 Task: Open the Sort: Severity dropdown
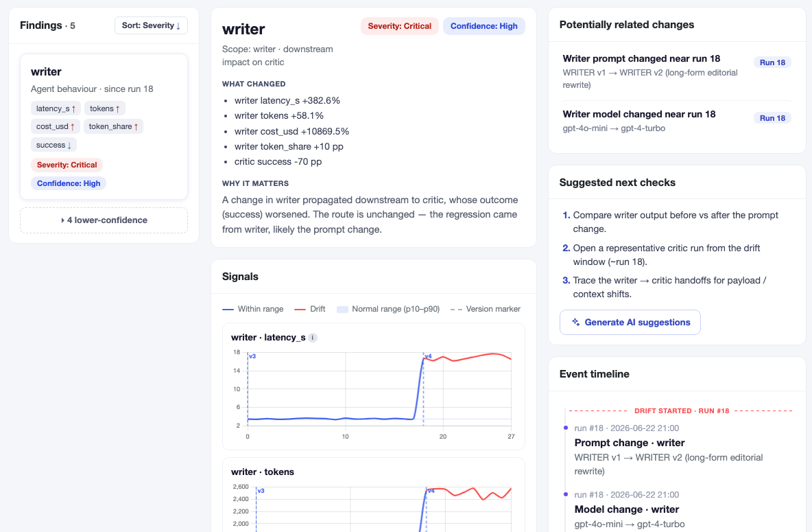tap(151, 25)
